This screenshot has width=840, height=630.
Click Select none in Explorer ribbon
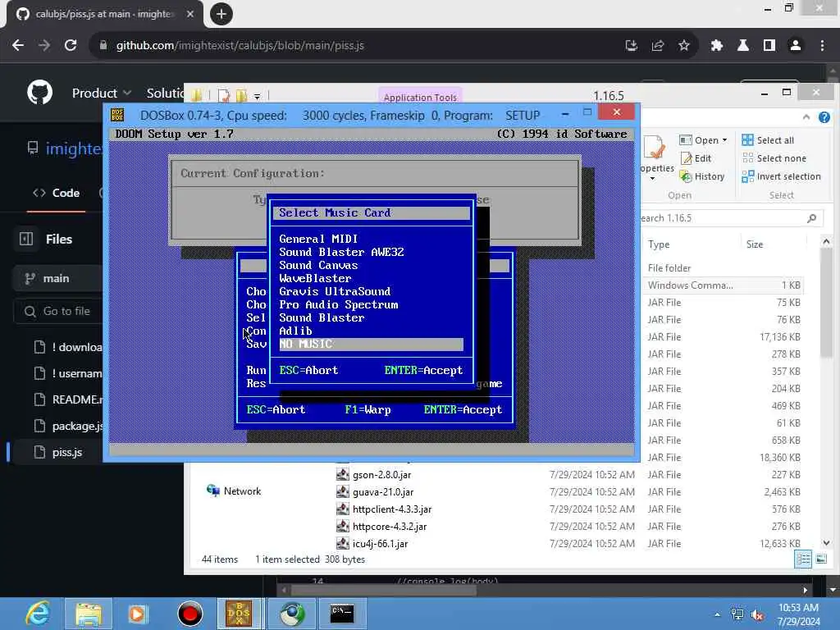[774, 158]
